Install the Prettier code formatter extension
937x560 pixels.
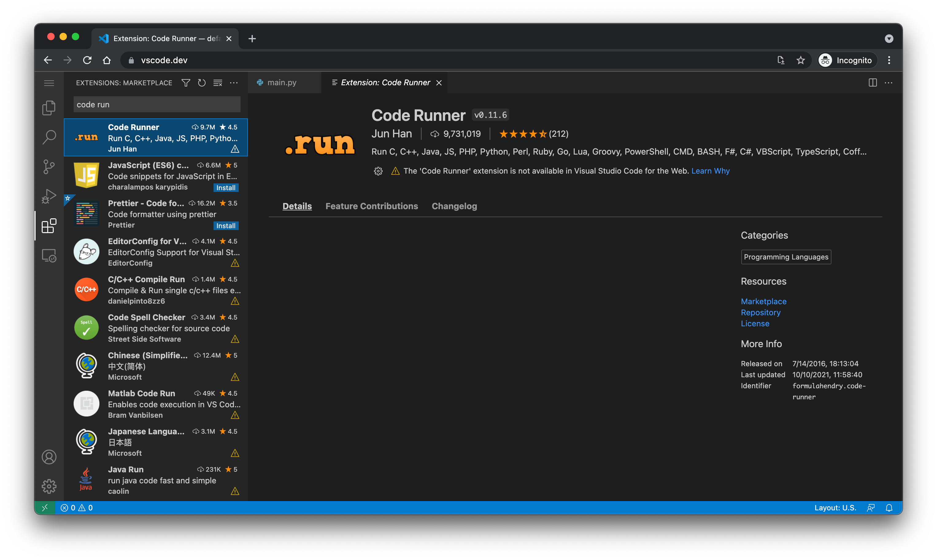pyautogui.click(x=226, y=226)
